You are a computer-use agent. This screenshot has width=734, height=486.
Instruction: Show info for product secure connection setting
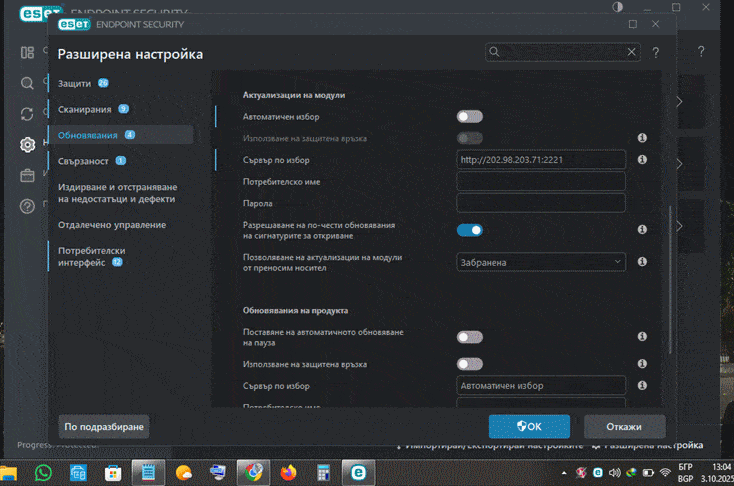[x=642, y=363]
